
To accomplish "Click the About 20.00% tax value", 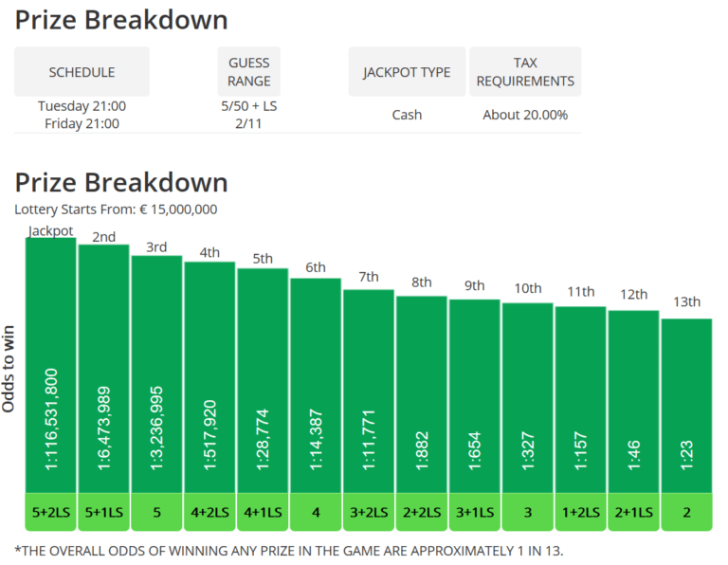I will point(525,115).
